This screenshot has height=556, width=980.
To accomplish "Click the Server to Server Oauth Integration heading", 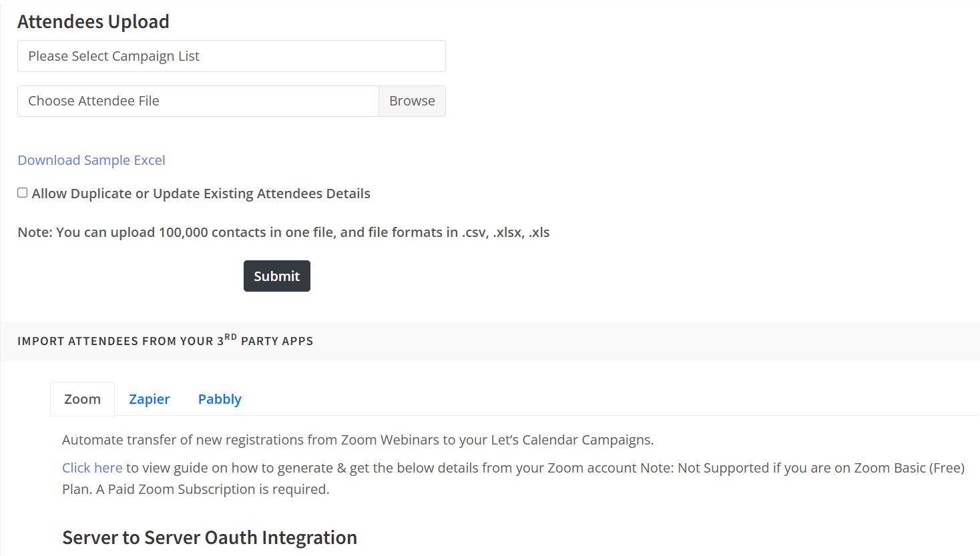I will tap(210, 537).
